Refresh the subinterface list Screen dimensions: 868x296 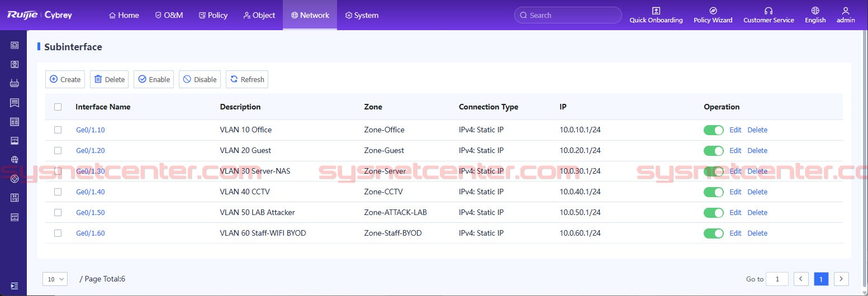coord(247,79)
